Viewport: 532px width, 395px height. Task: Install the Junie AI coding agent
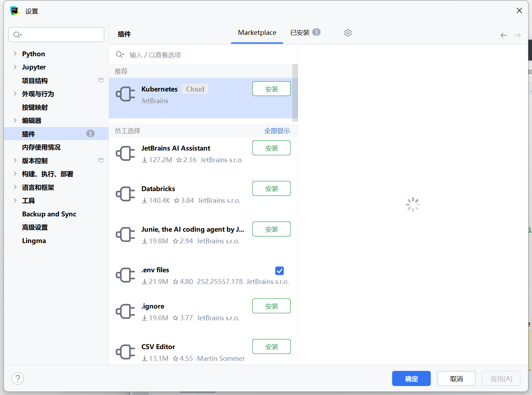pyautogui.click(x=271, y=229)
